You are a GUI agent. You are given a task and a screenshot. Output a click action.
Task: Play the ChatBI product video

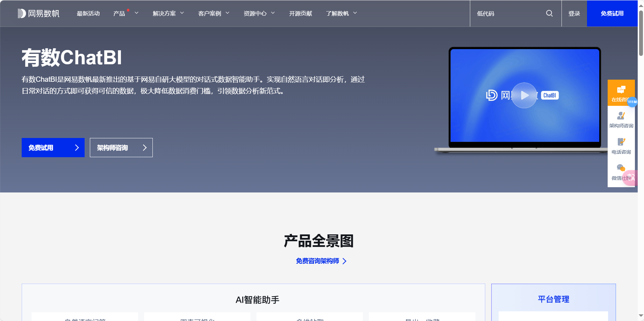(x=524, y=95)
